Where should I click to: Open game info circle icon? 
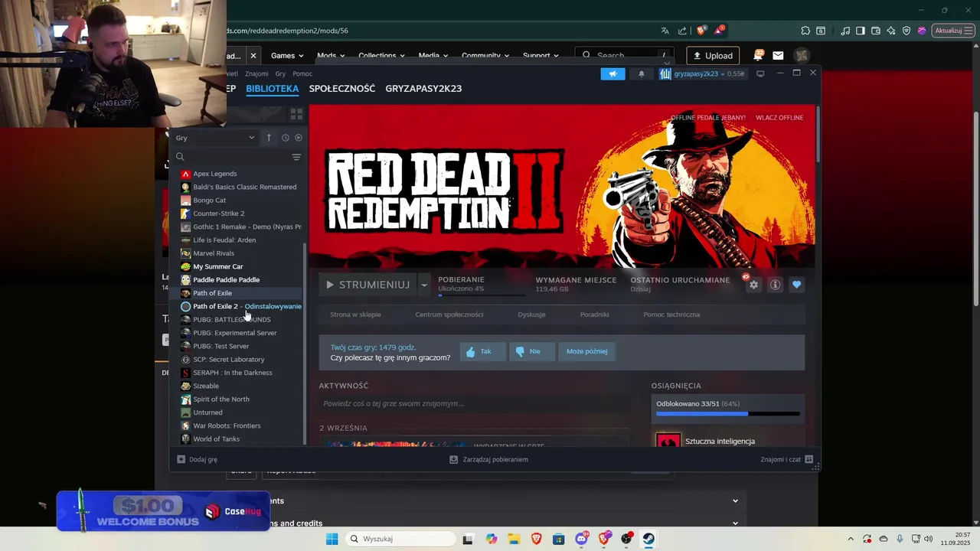point(775,285)
